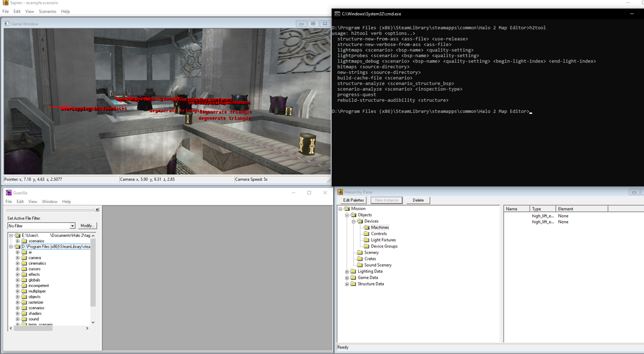Screen dimensions: 644x354
Task: Click the New Instance button
Action: point(386,200)
